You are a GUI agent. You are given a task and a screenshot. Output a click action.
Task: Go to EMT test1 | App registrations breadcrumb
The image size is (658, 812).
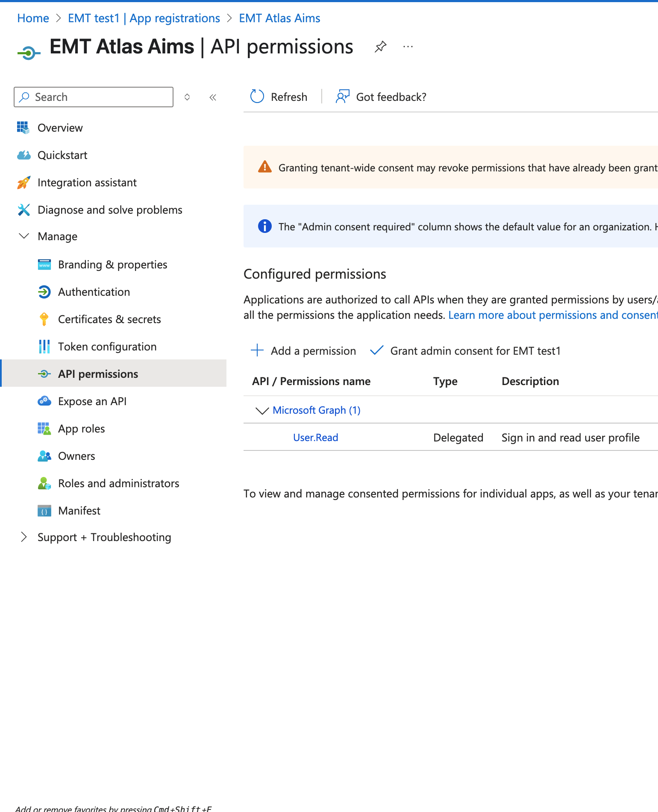pyautogui.click(x=144, y=18)
